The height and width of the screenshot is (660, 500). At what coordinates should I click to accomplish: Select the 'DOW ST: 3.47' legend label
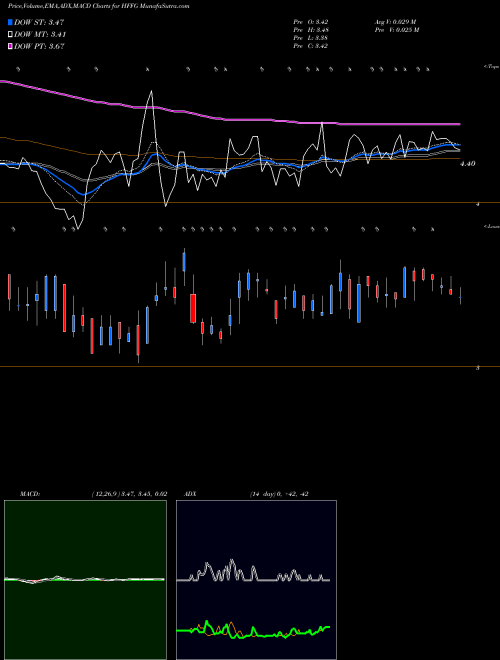coord(39,22)
